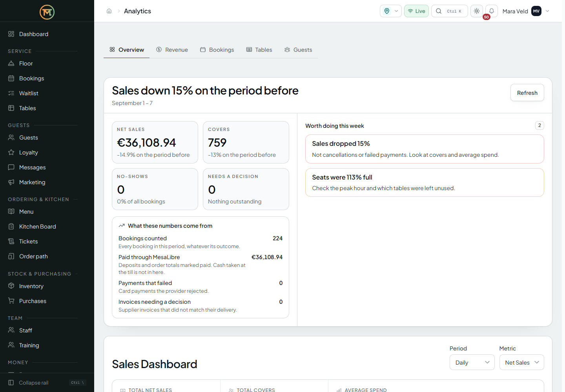Click the Needs a Decision summary card

pos(246,189)
